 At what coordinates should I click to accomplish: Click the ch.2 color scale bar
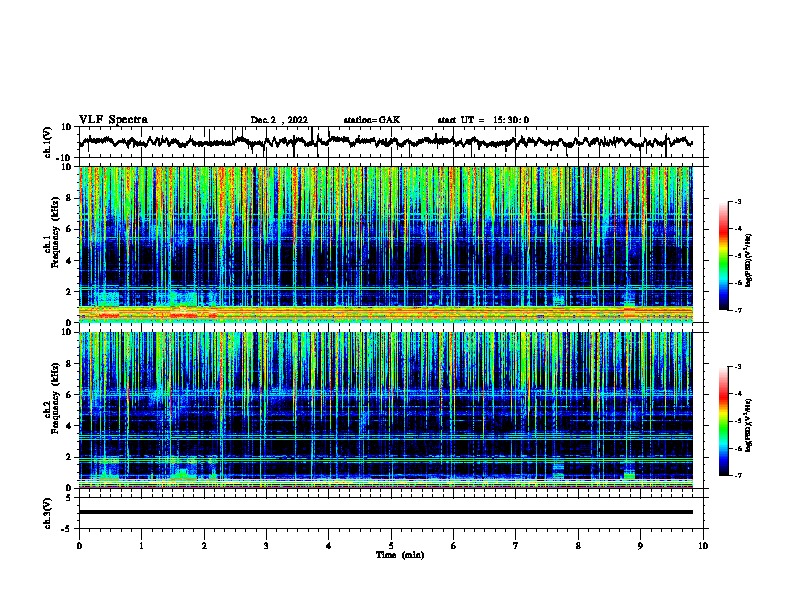click(724, 421)
